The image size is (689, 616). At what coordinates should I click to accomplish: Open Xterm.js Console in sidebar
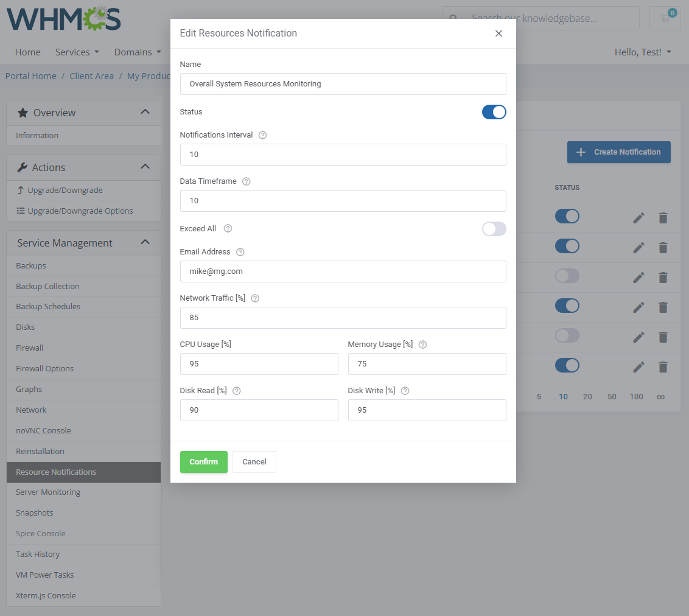point(83,596)
